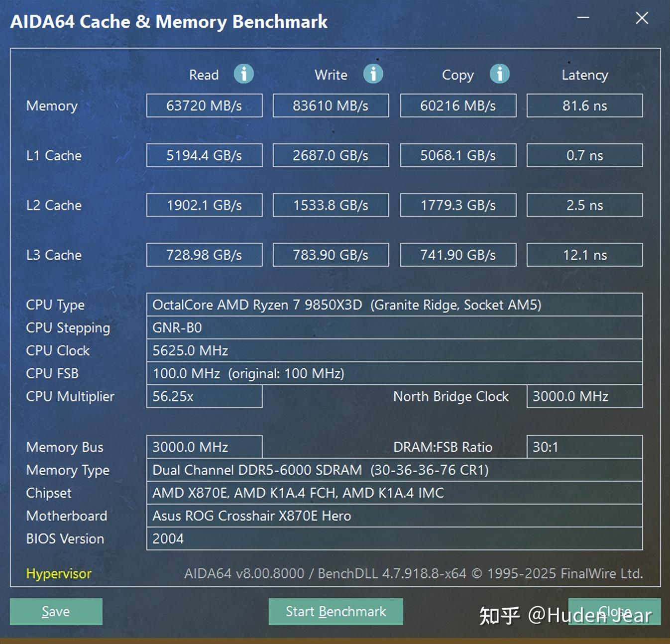Click the CPU Type label
Image resolution: width=670 pixels, height=644 pixels.
pos(55,305)
